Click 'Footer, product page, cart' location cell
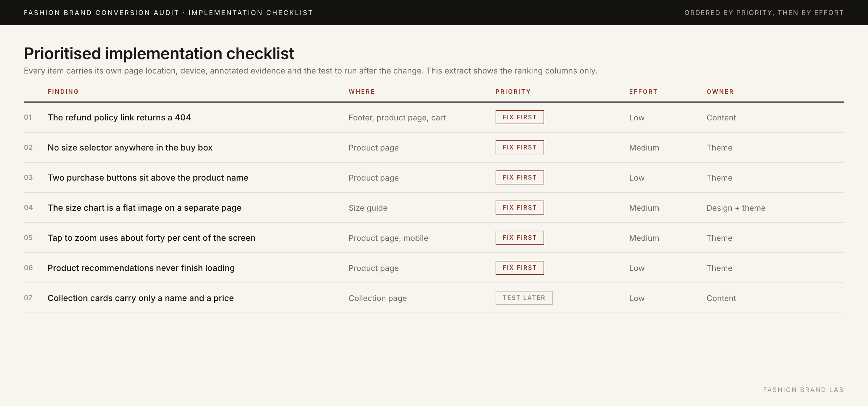The width and height of the screenshot is (868, 406). pyautogui.click(x=397, y=118)
